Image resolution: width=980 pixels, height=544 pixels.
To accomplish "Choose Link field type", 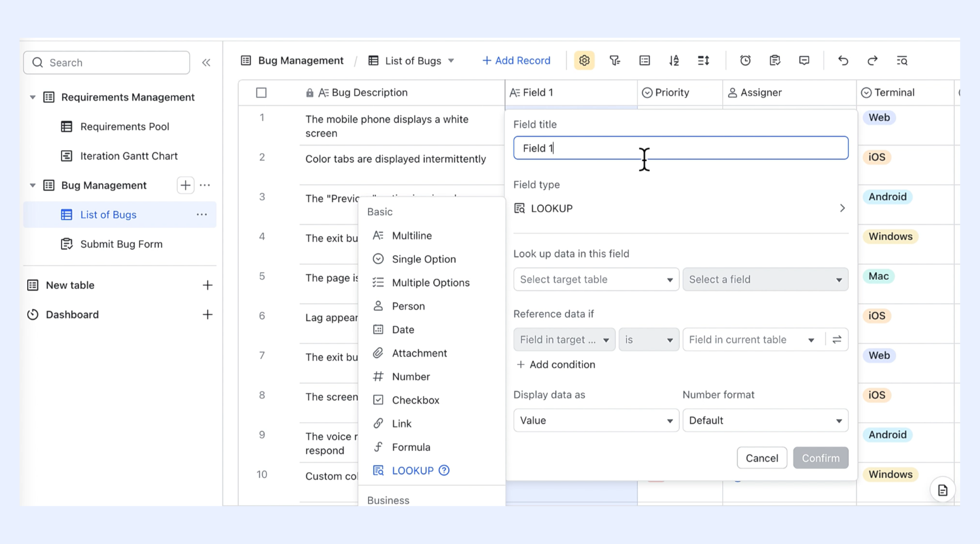I will [x=431, y=423].
